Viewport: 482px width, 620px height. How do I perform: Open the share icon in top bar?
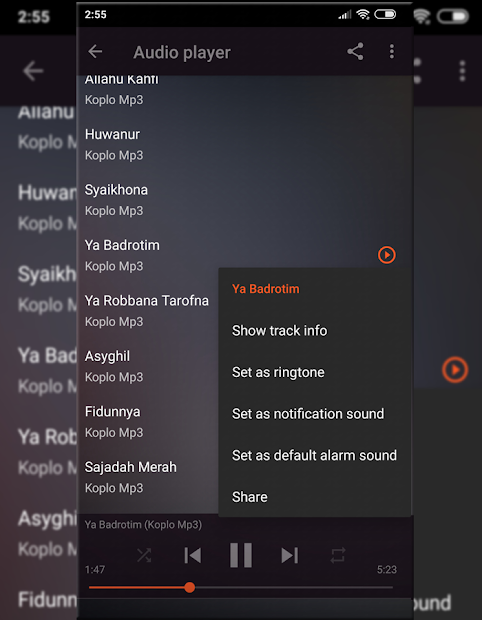coord(355,51)
